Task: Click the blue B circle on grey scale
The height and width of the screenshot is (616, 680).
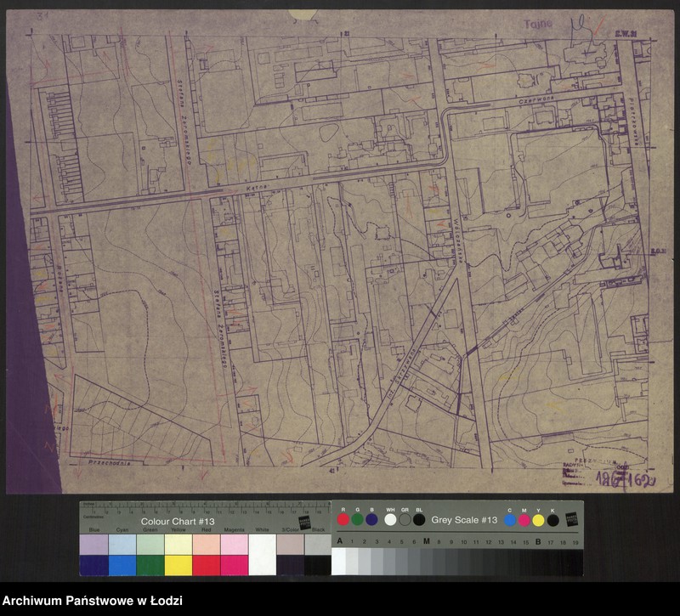Action: pos(371,519)
